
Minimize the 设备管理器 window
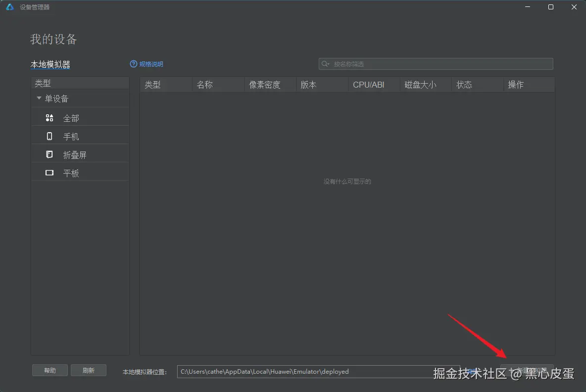pos(527,7)
